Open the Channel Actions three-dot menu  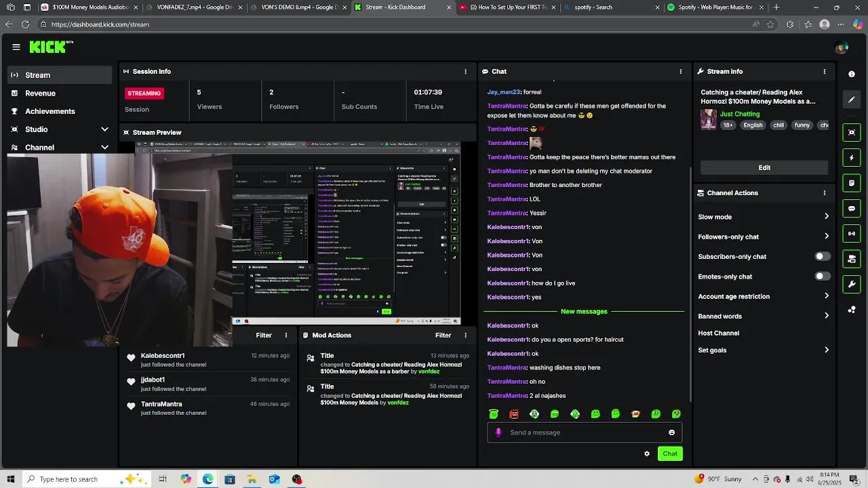[825, 192]
